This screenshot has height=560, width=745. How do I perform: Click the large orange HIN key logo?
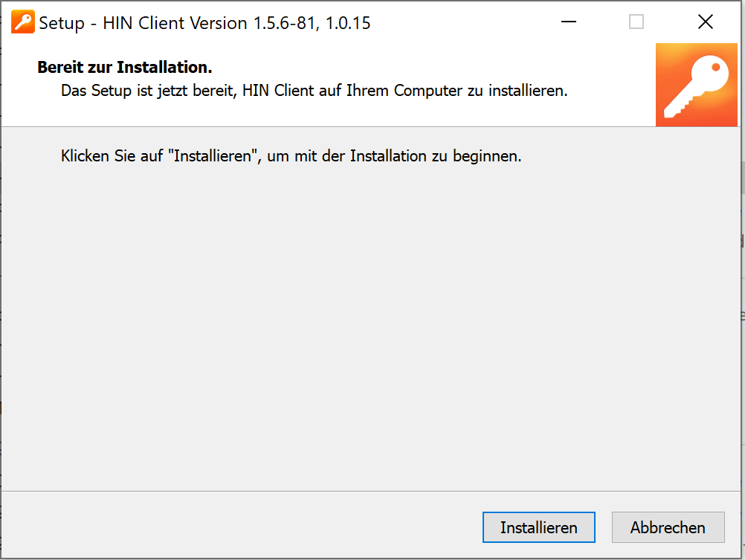pyautogui.click(x=697, y=85)
